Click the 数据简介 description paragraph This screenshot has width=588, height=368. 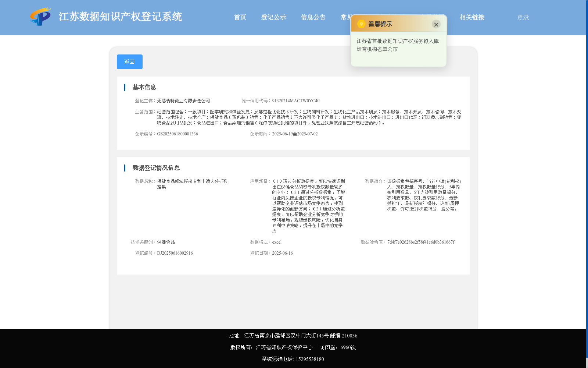[x=424, y=195]
